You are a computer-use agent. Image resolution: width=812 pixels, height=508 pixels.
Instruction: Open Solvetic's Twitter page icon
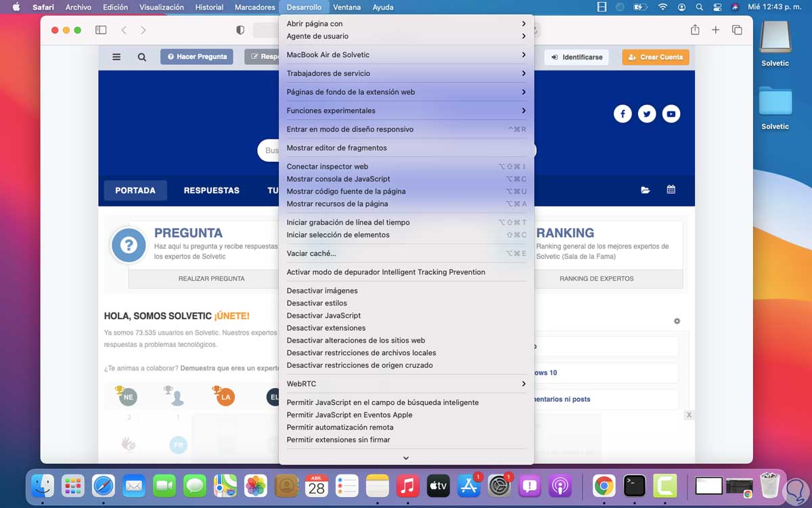click(647, 114)
